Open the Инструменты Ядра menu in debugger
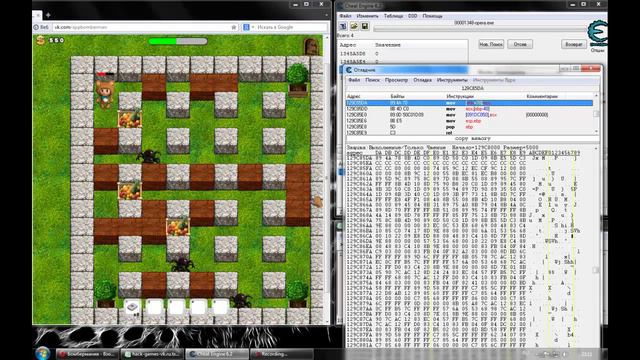This screenshot has height=360, width=640. [x=494, y=80]
